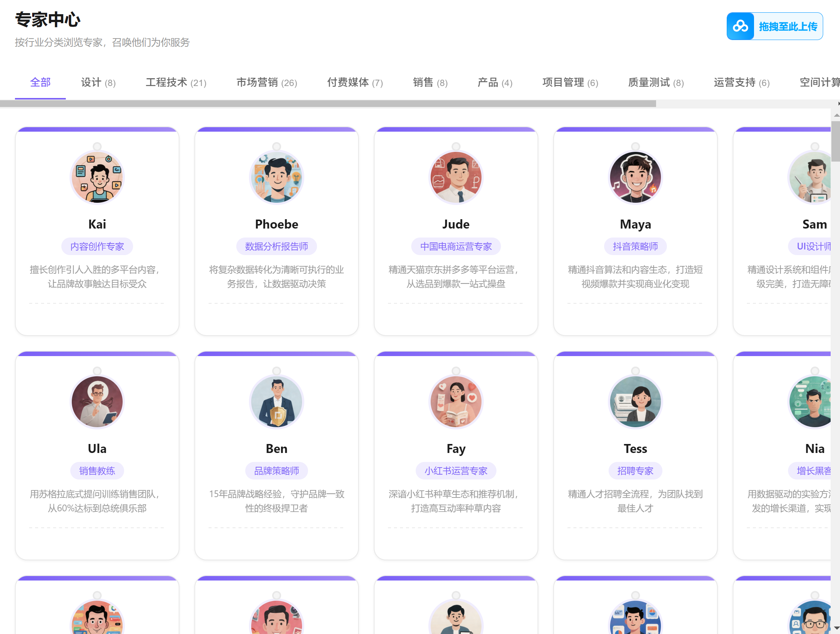
Task: Click Fay's avatar picture
Action: (x=456, y=401)
